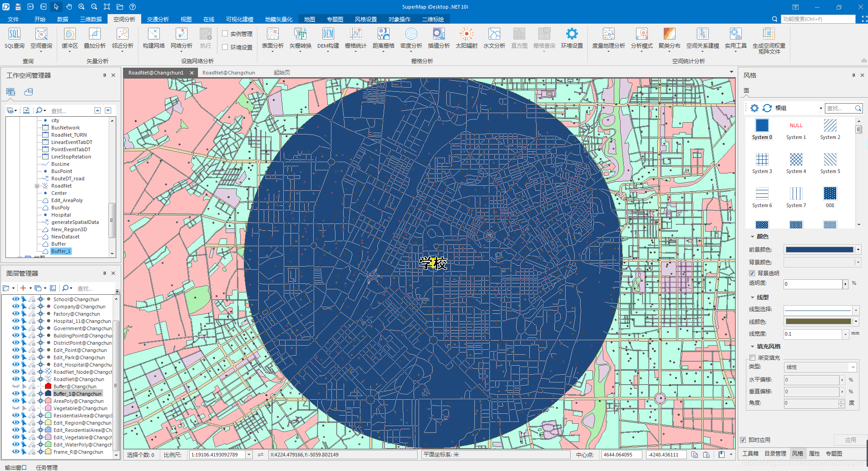Screen dimensions: 868x471
Task: Click the 功能搜索 search box
Action: coord(818,19)
